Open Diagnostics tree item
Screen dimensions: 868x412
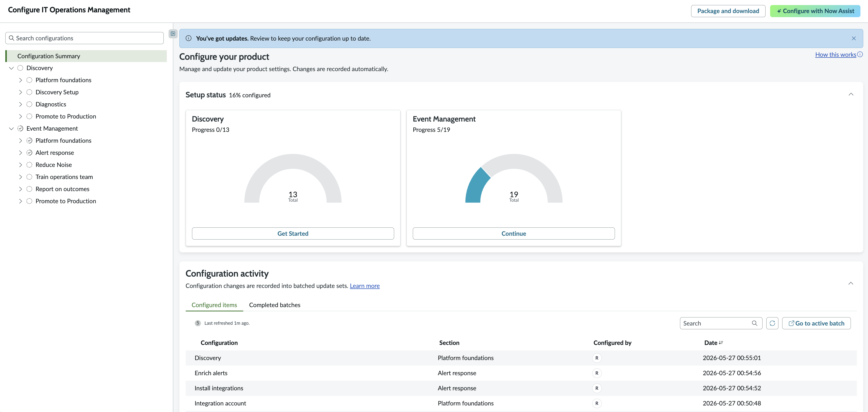(x=50, y=104)
